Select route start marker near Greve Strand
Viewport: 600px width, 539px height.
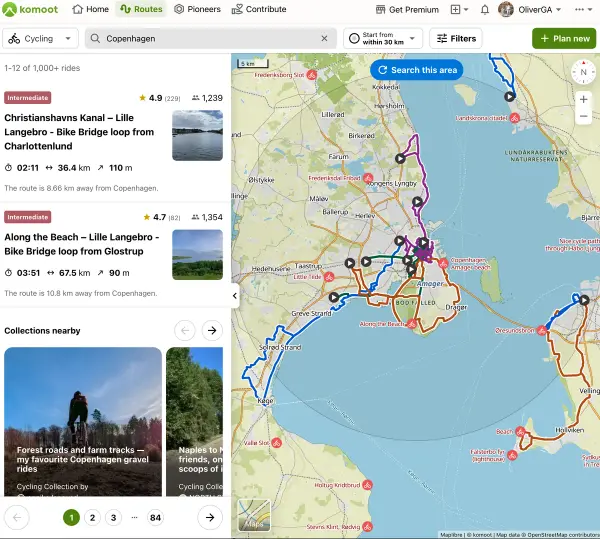pyautogui.click(x=334, y=297)
